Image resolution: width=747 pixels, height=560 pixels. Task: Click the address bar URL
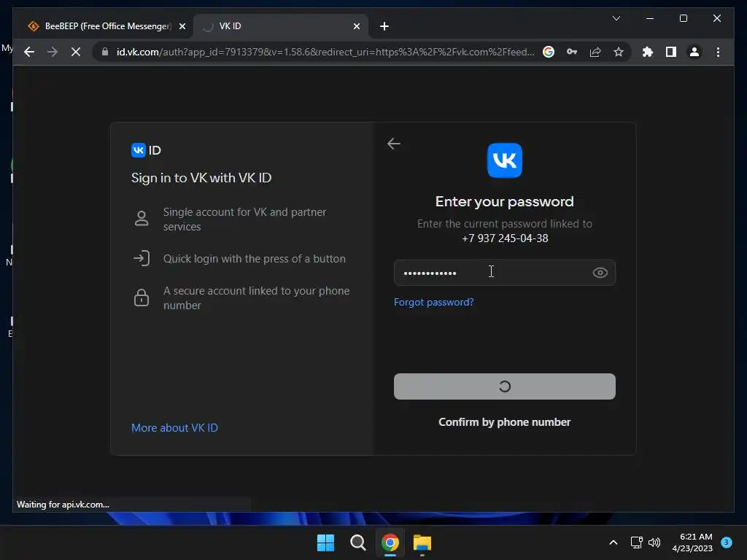tap(325, 52)
